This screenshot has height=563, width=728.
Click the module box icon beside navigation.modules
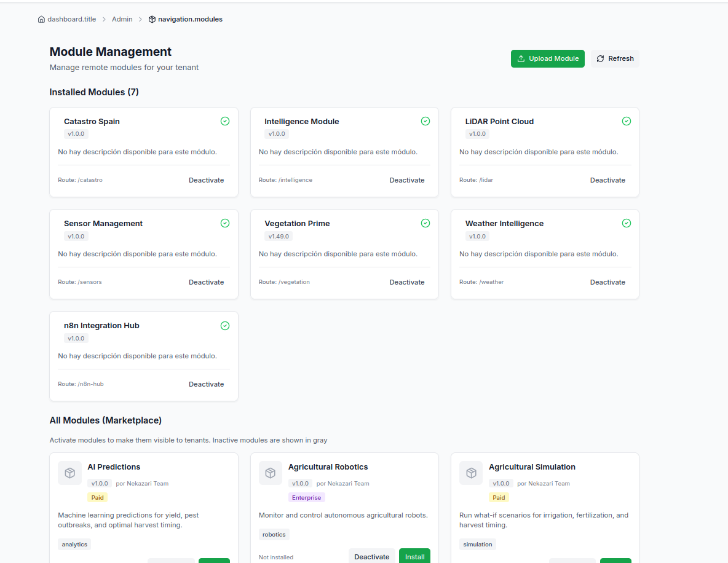point(151,19)
